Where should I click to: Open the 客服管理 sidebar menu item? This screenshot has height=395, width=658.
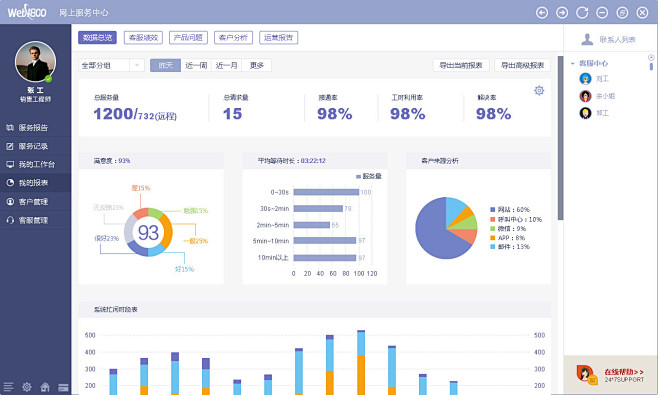35,220
